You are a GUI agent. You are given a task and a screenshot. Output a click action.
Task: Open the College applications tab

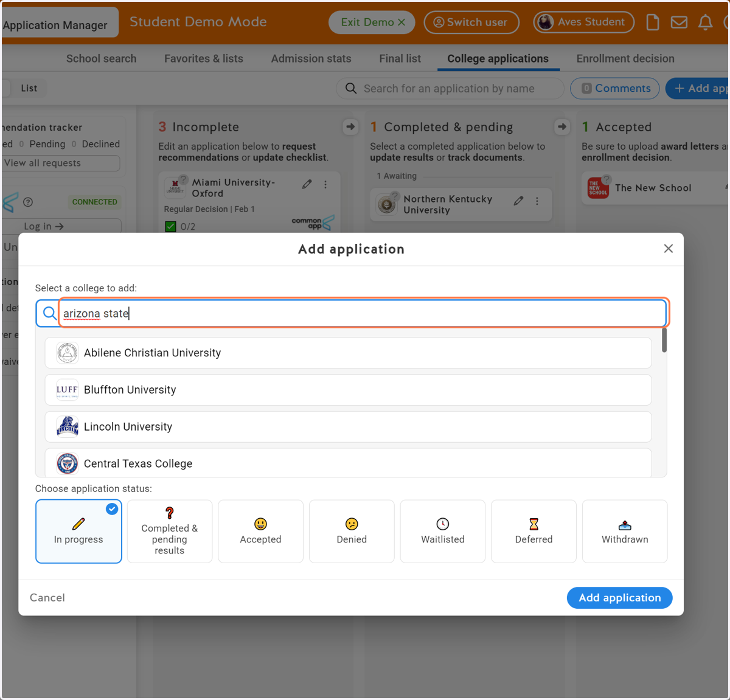(x=498, y=58)
